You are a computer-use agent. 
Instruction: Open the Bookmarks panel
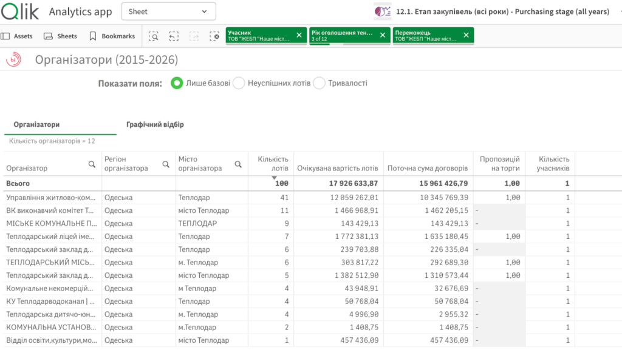coord(112,36)
